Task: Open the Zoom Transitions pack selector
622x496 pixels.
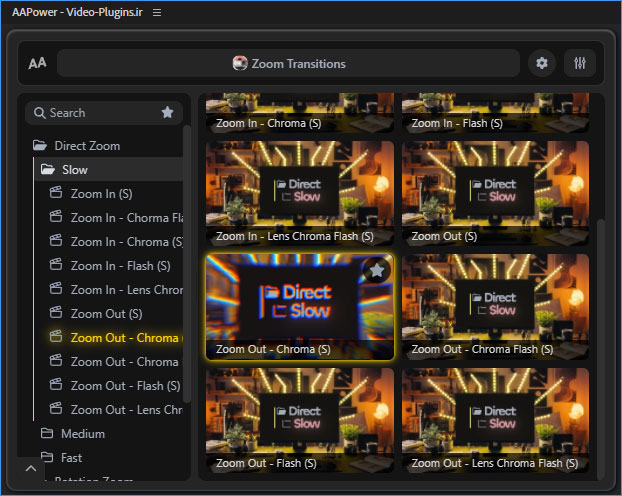Action: click(x=288, y=63)
